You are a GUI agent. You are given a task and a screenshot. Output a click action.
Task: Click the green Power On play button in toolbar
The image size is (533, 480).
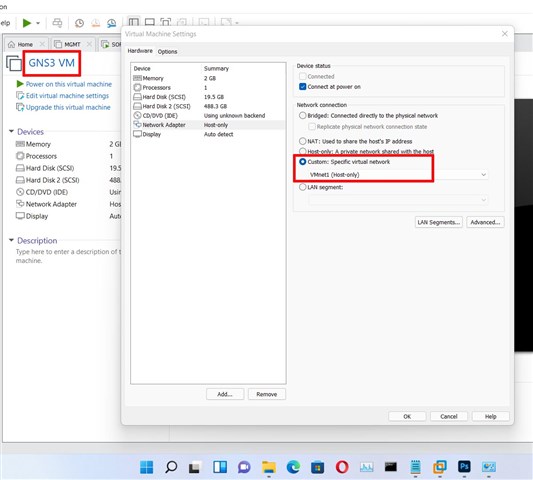coord(27,23)
